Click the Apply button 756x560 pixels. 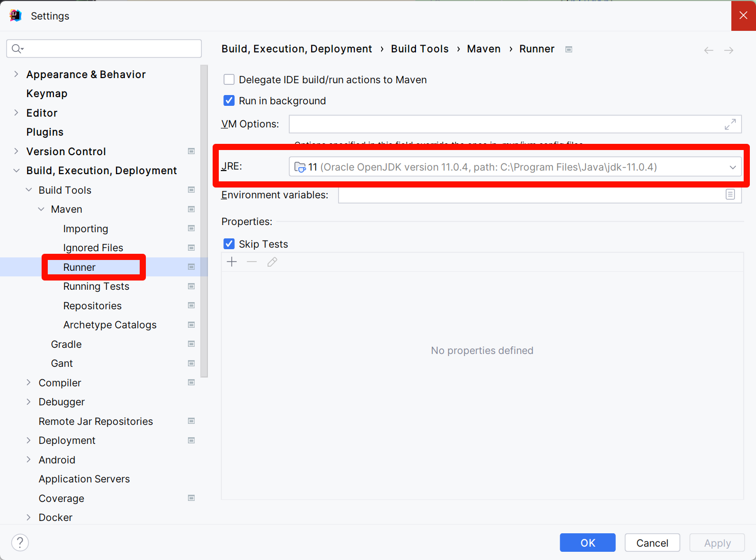coord(717,543)
